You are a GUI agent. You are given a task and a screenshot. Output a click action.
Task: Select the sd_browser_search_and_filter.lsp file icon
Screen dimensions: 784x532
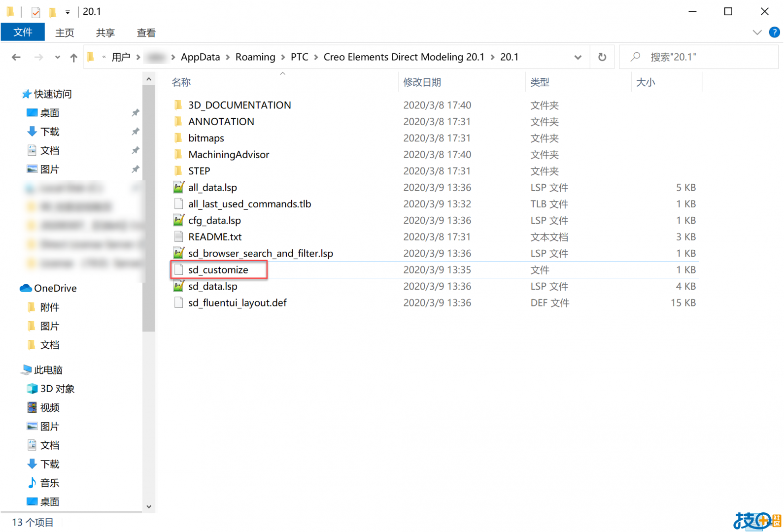tap(179, 253)
